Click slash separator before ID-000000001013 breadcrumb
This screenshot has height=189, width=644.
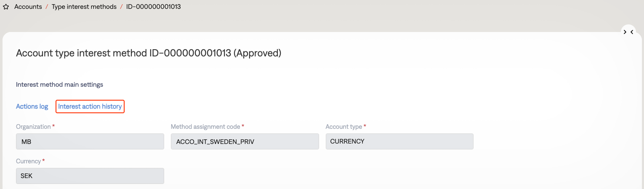coord(121,7)
